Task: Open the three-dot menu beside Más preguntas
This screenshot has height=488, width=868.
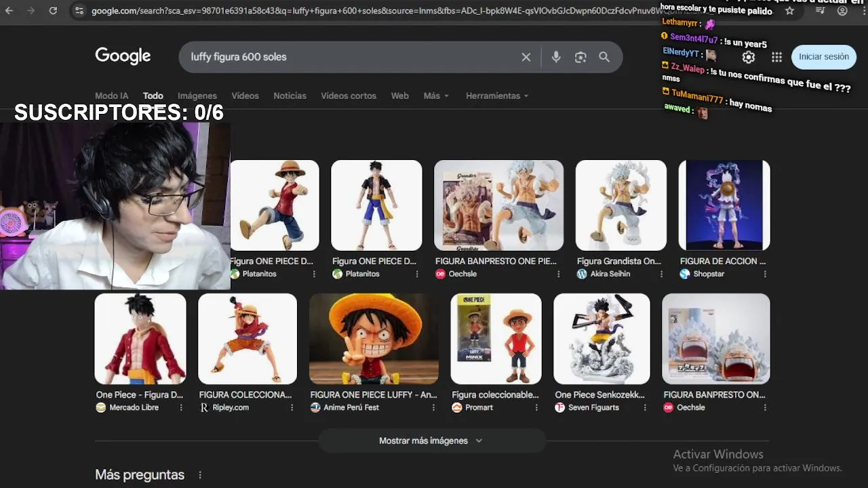Action: (200, 475)
